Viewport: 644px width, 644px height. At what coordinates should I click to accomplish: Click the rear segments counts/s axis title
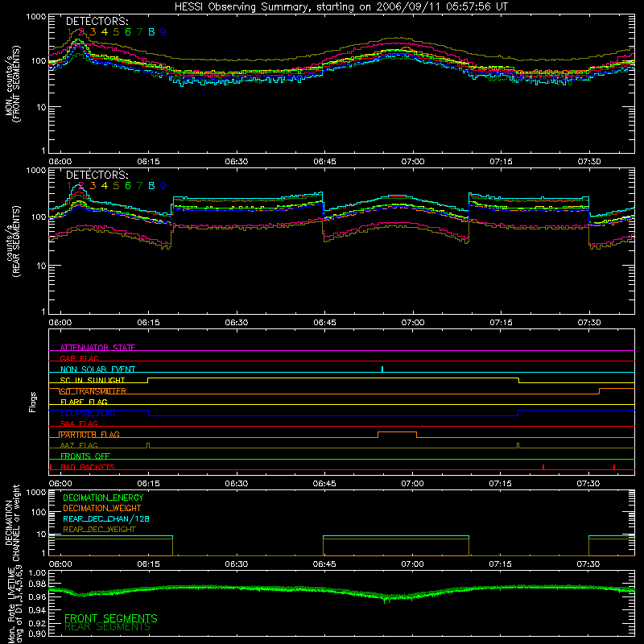pos(12,242)
